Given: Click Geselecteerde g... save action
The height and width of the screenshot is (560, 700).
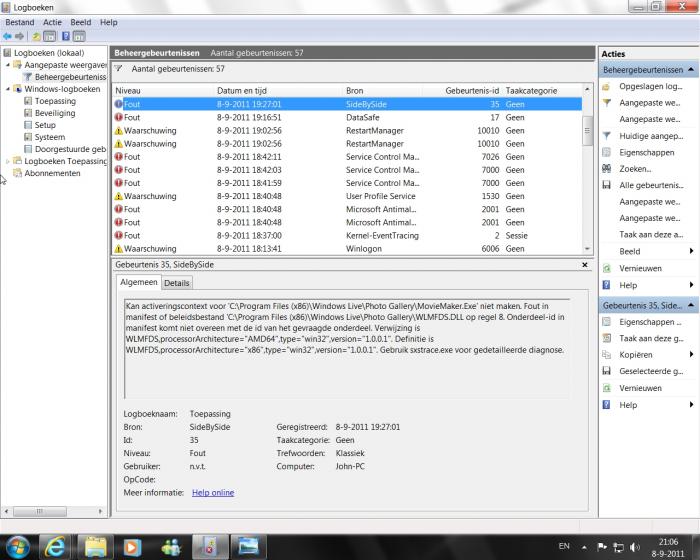Looking at the screenshot, I should point(643,371).
